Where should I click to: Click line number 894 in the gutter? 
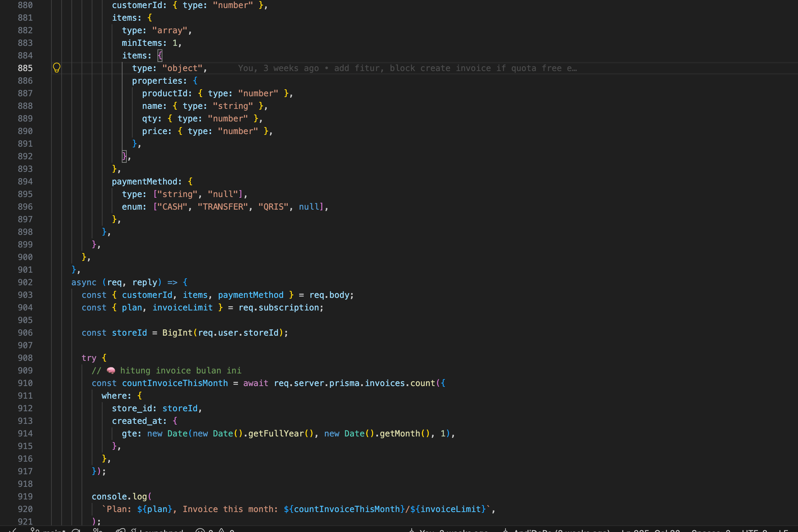[25, 182]
